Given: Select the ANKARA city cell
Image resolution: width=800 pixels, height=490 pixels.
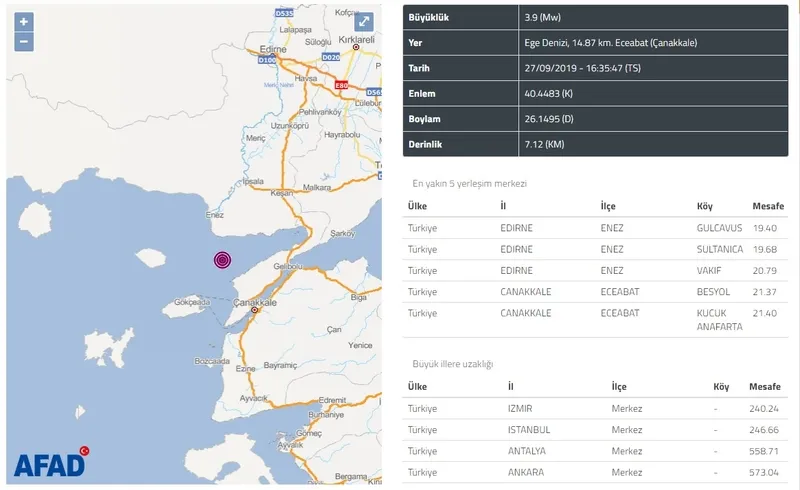Looking at the screenshot, I should tap(526, 473).
